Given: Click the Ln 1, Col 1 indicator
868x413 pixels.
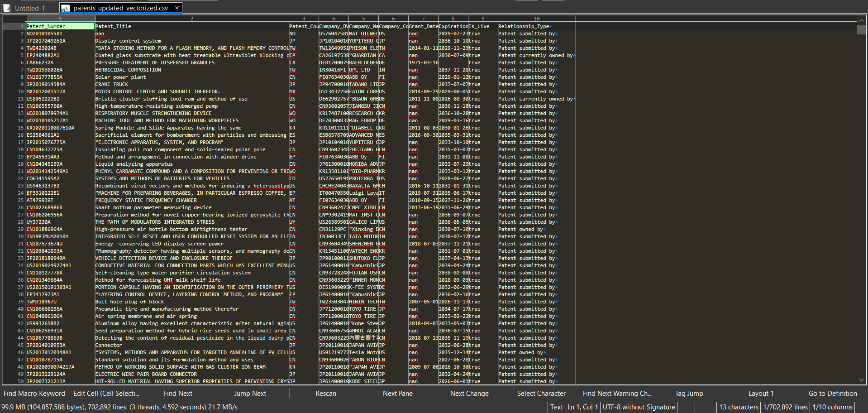Looking at the screenshot, I should point(582,407).
